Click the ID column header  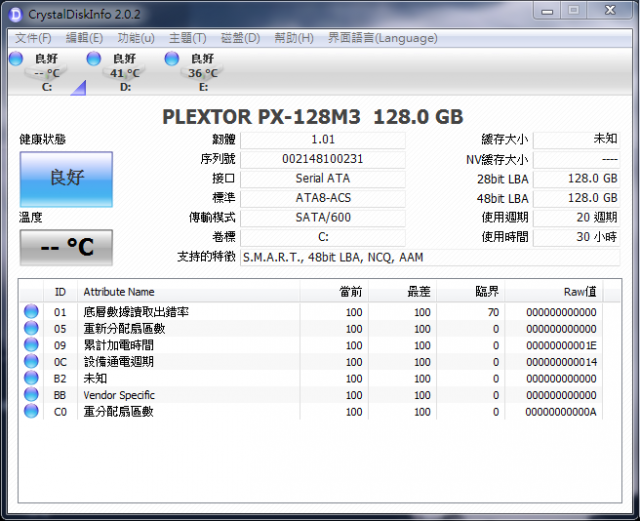pyautogui.click(x=60, y=292)
